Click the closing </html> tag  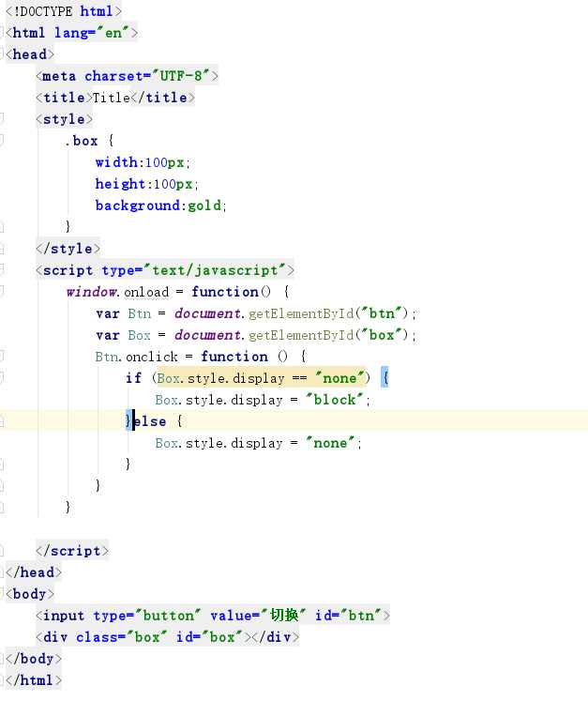[34, 680]
